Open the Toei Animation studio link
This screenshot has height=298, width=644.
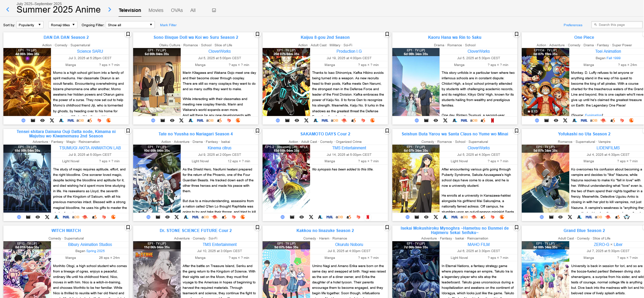point(608,51)
